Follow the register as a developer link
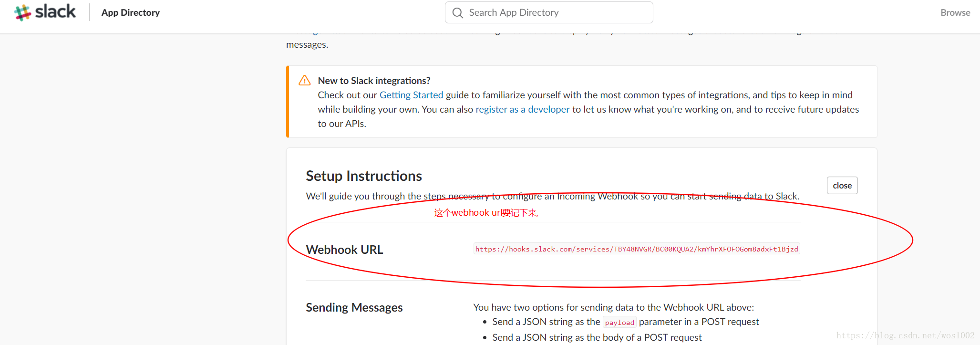Image resolution: width=980 pixels, height=345 pixels. (522, 109)
